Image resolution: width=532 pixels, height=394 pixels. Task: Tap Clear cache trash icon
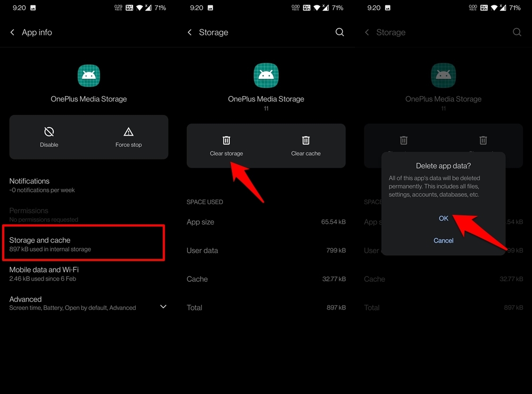pyautogui.click(x=306, y=140)
